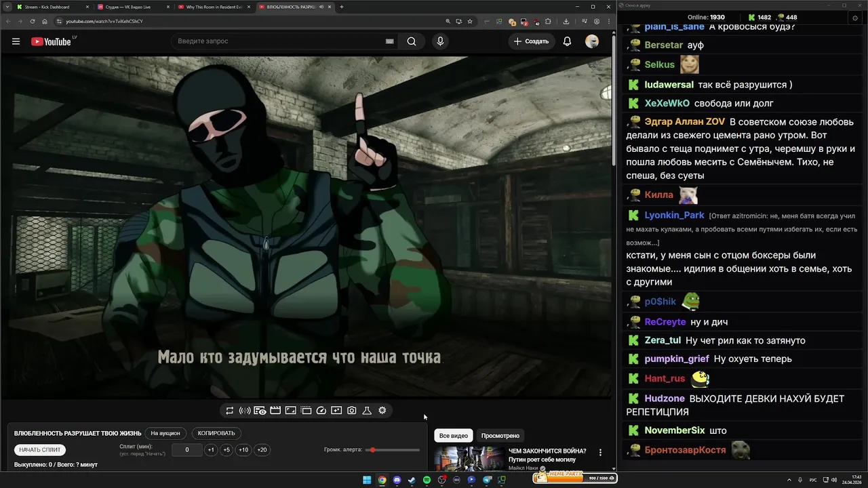
Task: Click the clapperboard icon in player toolbar
Action: [275, 411]
